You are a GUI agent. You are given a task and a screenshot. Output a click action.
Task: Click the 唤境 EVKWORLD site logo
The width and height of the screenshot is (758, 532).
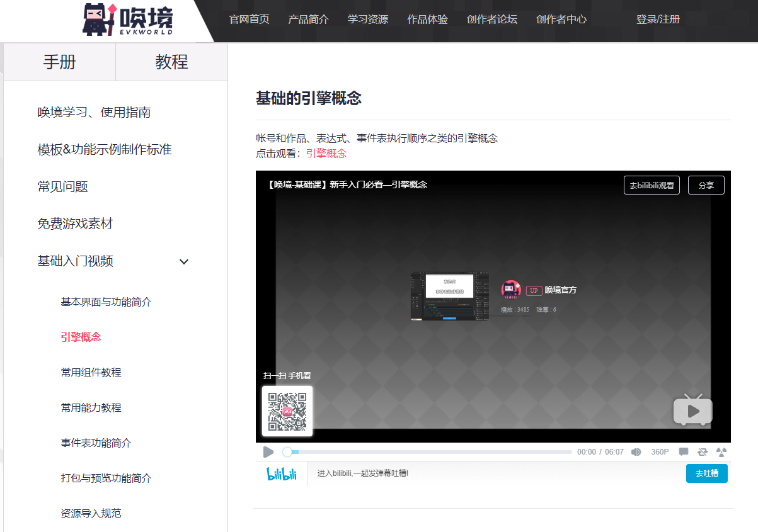[129, 20]
